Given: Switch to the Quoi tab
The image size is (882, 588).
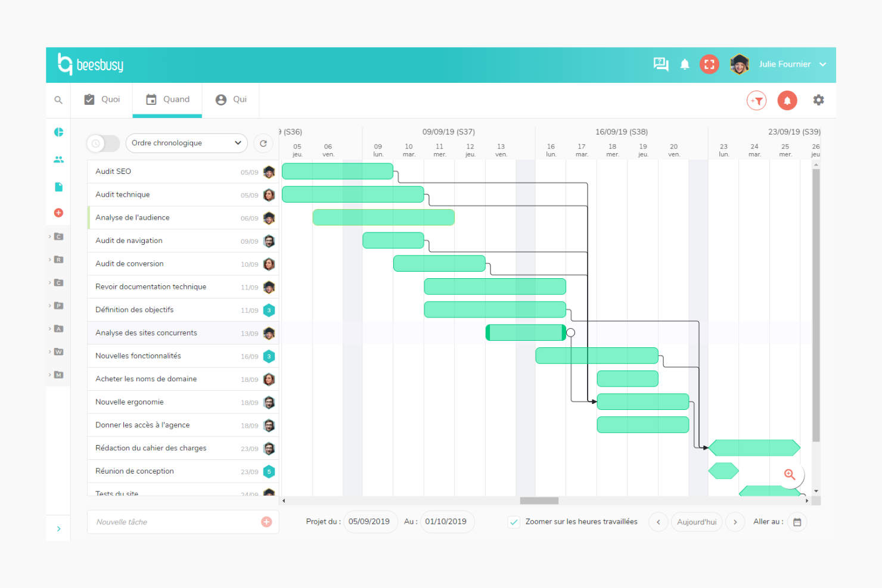Looking at the screenshot, I should [x=102, y=99].
